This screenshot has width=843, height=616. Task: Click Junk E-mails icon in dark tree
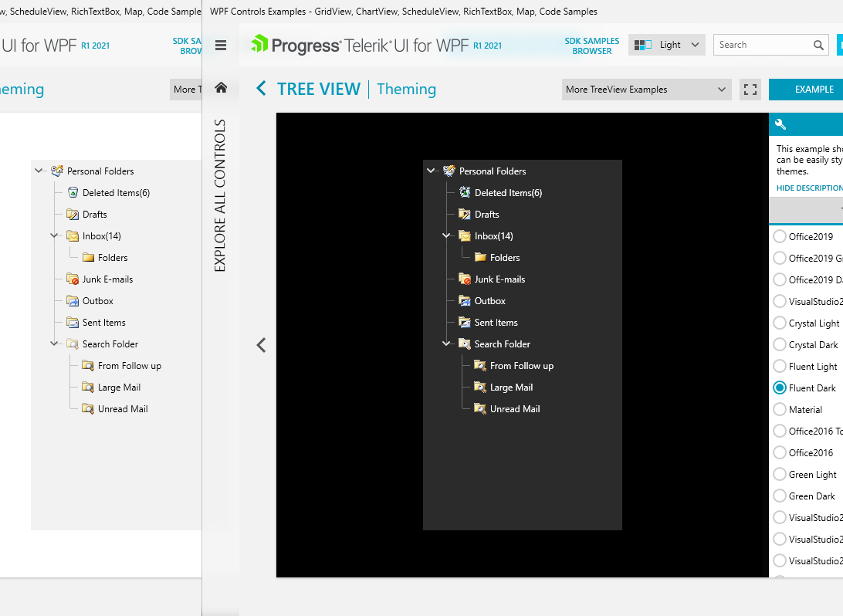click(x=465, y=279)
